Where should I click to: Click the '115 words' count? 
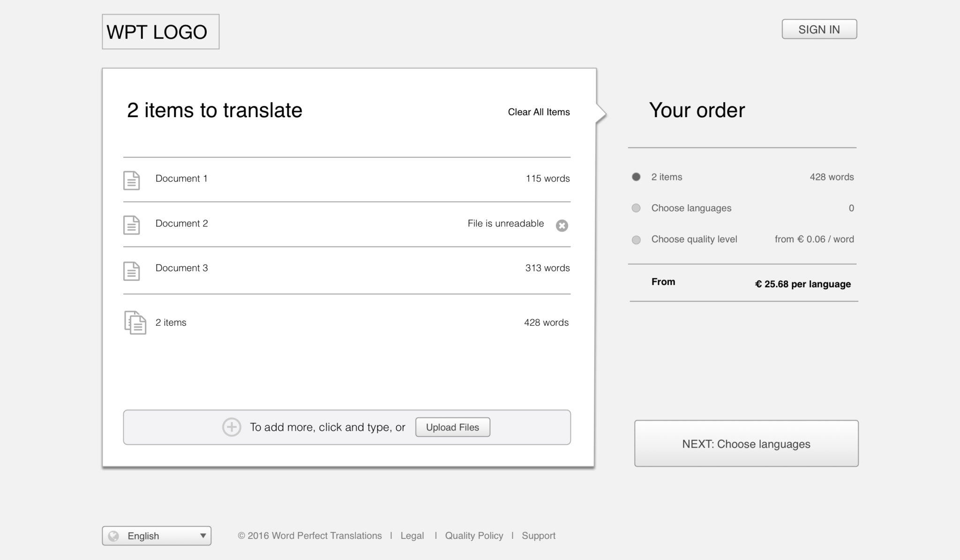click(x=548, y=179)
